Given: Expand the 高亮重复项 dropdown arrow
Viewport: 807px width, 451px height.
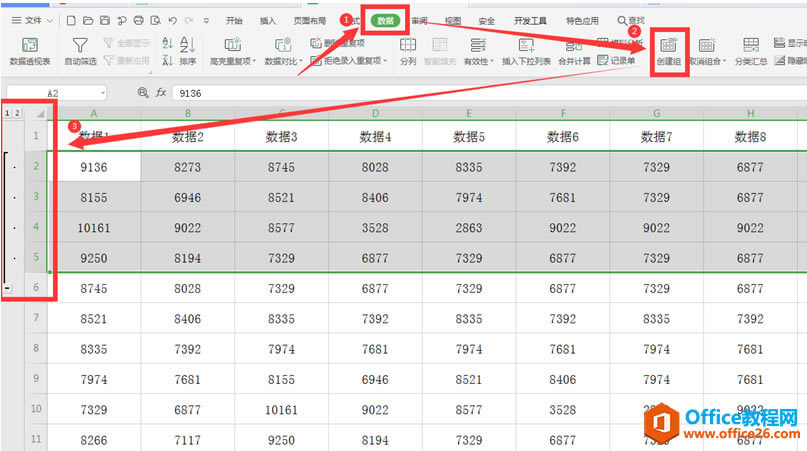Looking at the screenshot, I should pos(254,61).
